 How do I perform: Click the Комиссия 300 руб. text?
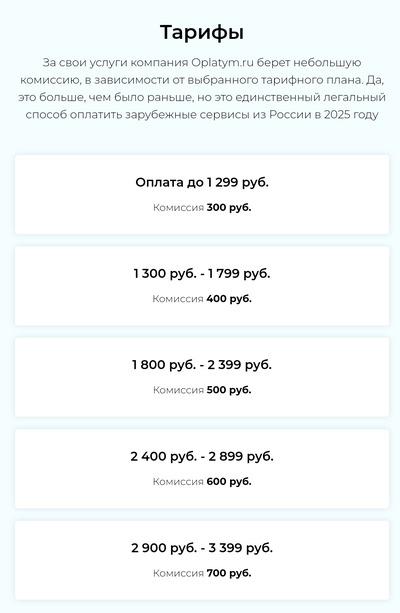coord(202,208)
